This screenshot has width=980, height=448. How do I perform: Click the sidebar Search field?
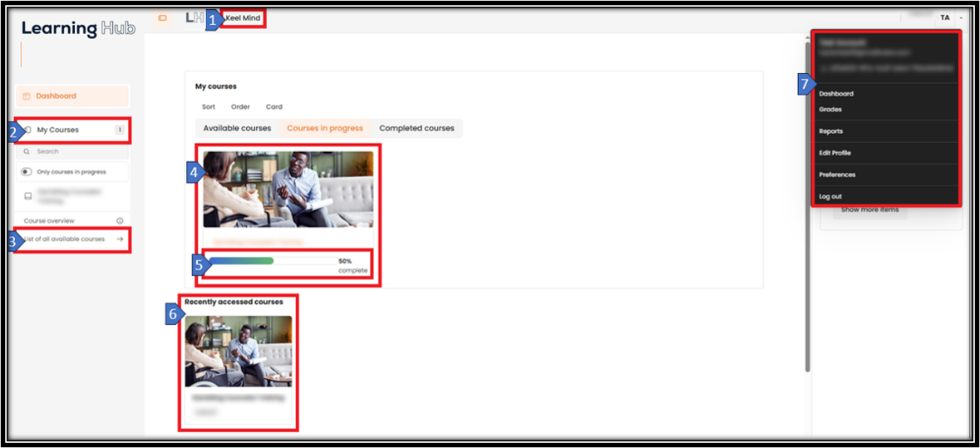pyautogui.click(x=73, y=151)
